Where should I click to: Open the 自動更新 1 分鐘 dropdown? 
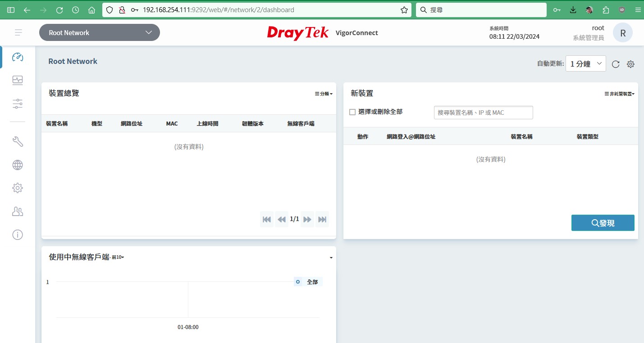[585, 64]
